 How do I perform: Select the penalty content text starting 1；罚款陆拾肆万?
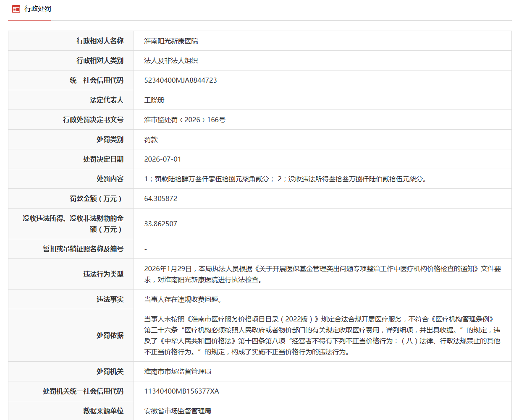click(286, 179)
